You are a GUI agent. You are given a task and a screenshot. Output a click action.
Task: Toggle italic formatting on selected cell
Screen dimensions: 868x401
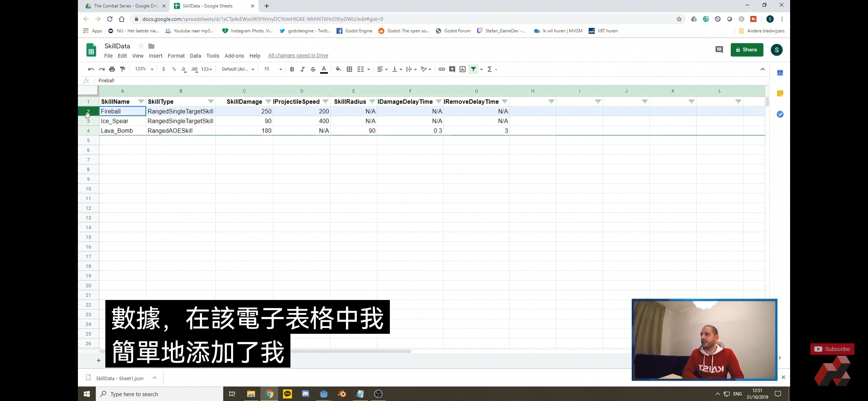(302, 69)
